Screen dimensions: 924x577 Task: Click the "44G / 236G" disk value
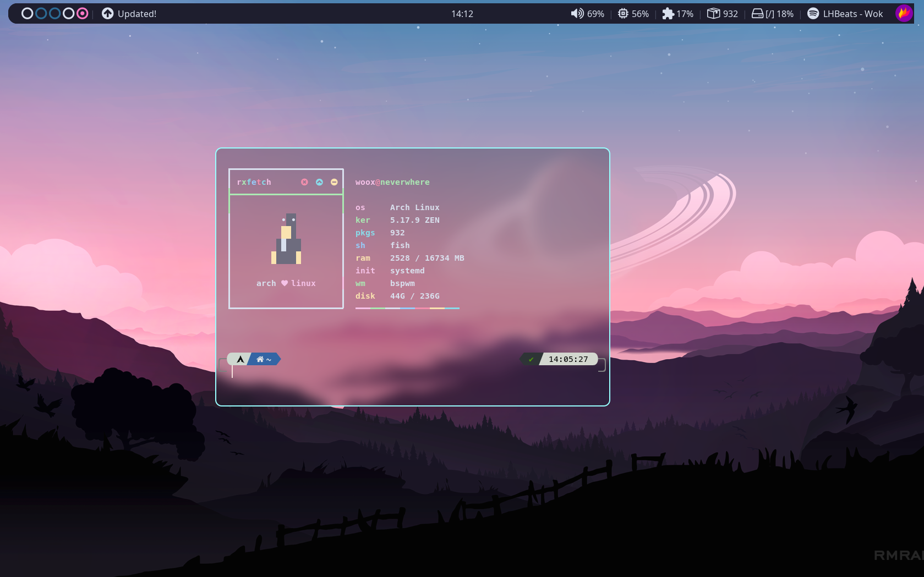(415, 296)
